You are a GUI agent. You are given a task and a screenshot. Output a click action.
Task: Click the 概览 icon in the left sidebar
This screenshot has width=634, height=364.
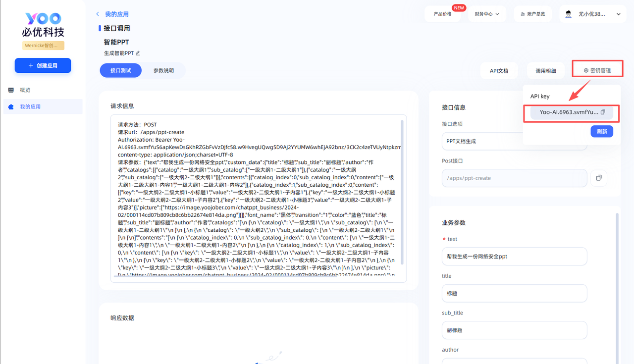click(x=11, y=90)
